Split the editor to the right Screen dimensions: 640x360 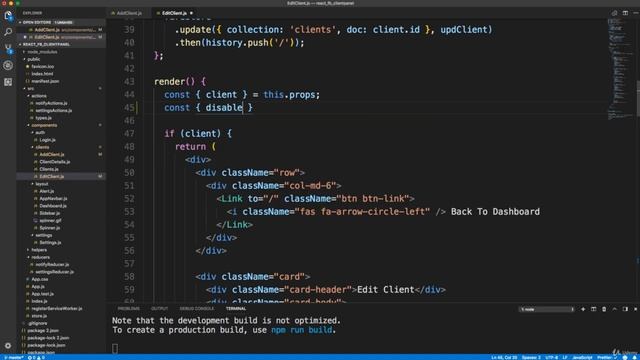625,13
